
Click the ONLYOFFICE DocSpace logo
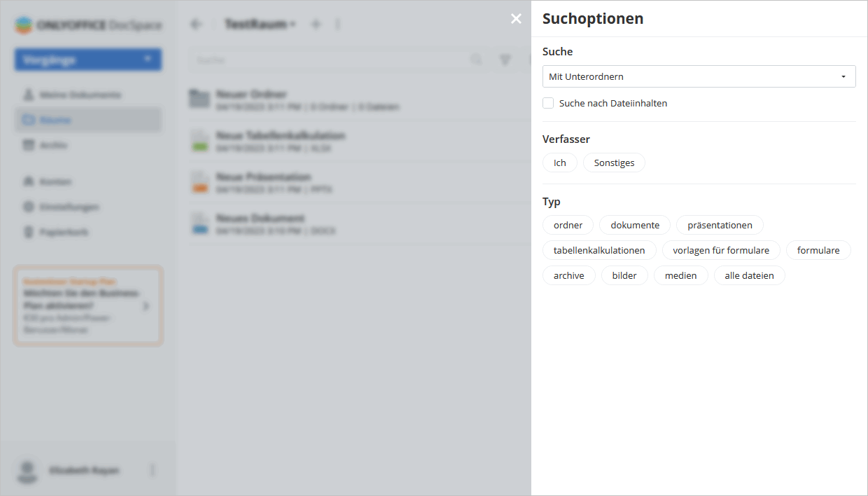(x=88, y=25)
